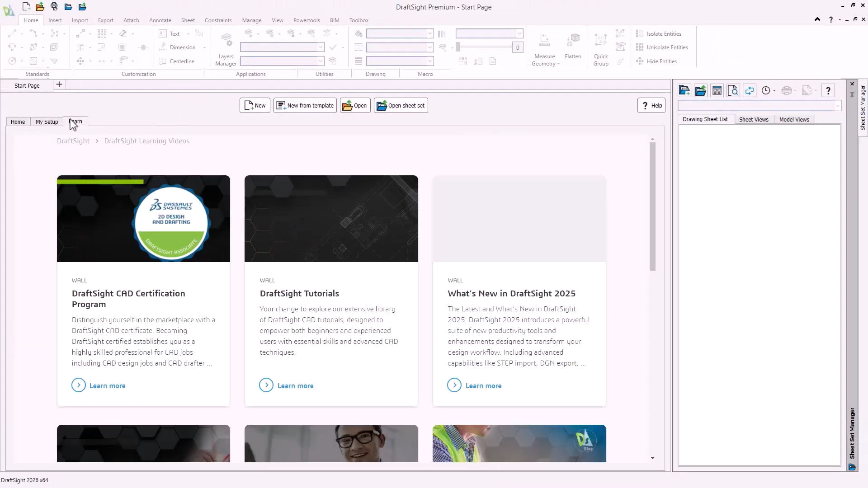
Task: Click Learn more under DraftSight Tutorials
Action: click(x=295, y=385)
